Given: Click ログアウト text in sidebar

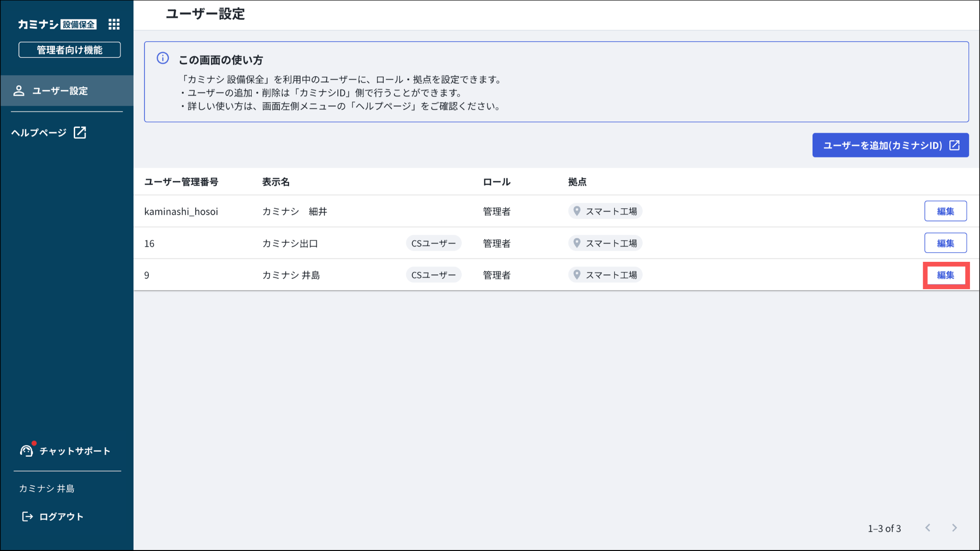Looking at the screenshot, I should tap(61, 517).
